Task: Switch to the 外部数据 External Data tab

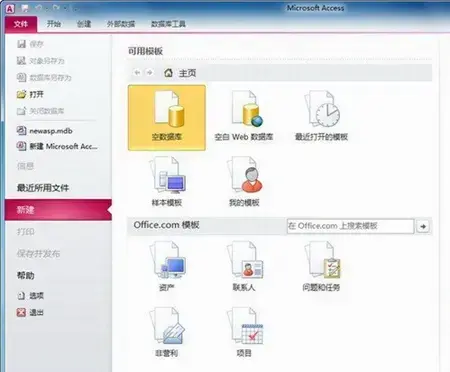Action: click(121, 24)
